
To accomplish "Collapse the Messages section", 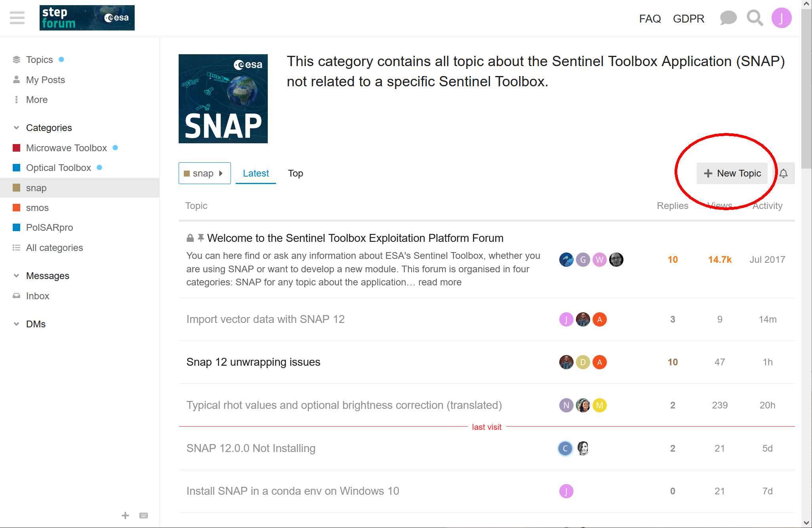I will (16, 276).
